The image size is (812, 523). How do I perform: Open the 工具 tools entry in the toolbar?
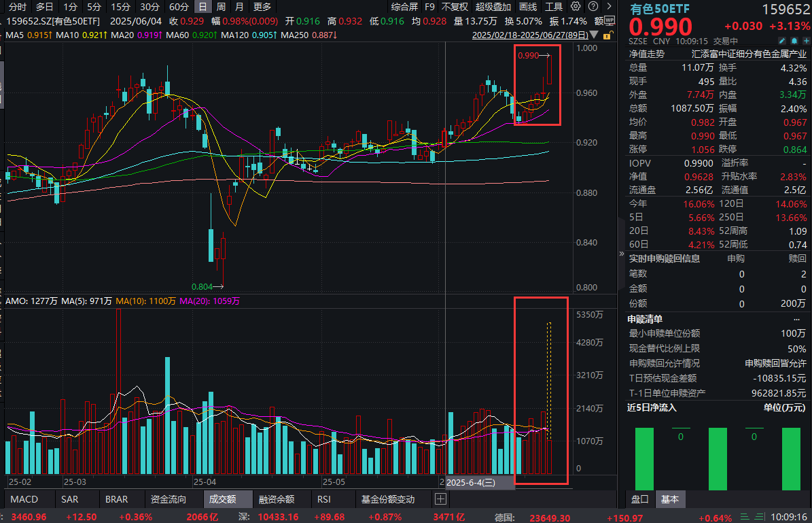point(552,6)
